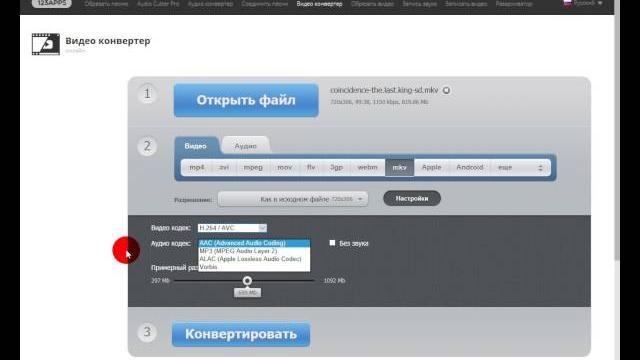Choose the webm output format
The height and width of the screenshot is (360, 640).
click(x=367, y=167)
